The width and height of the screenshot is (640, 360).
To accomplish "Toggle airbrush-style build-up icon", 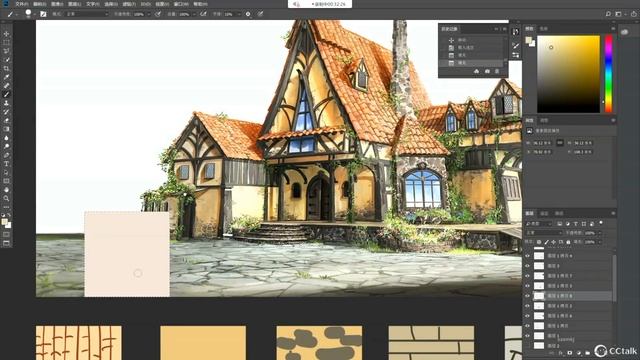I will point(203,14).
